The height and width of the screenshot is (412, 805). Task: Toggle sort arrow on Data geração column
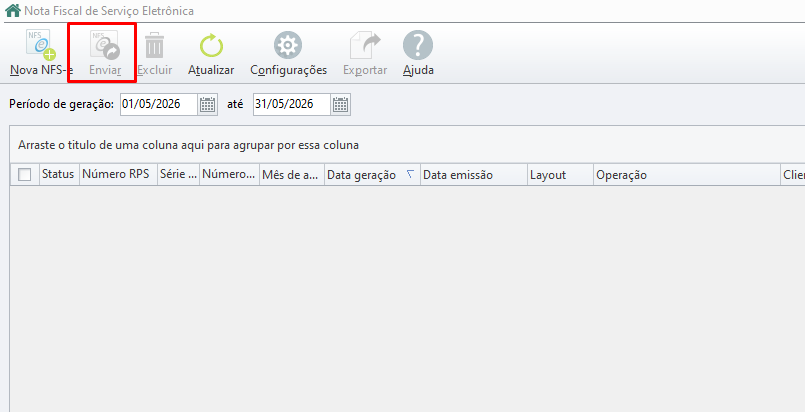[x=410, y=174]
